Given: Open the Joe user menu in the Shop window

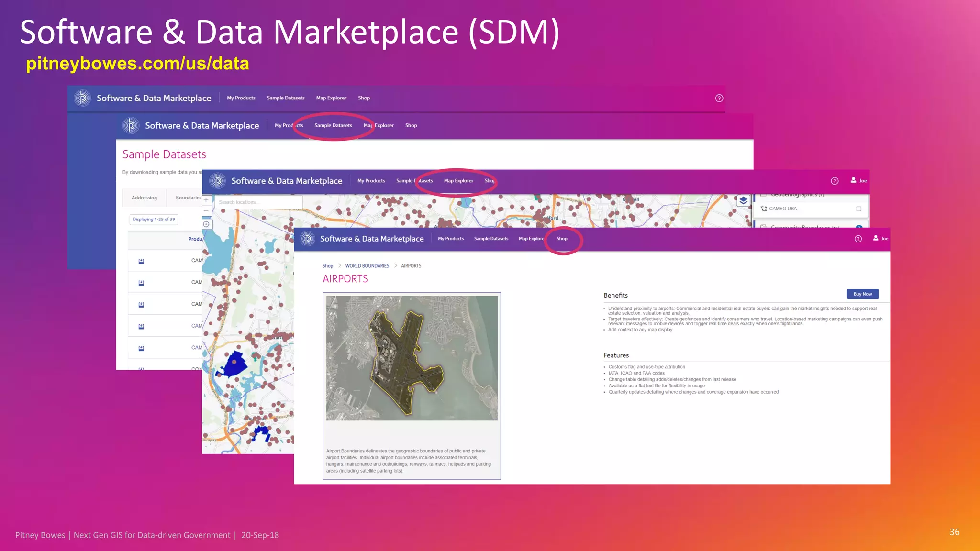Looking at the screenshot, I should coord(880,238).
